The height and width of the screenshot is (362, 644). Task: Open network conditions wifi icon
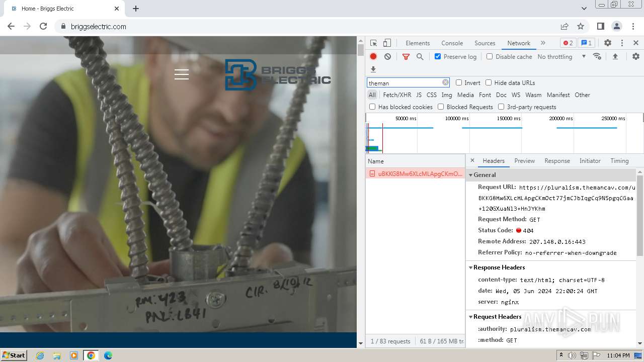(597, 57)
